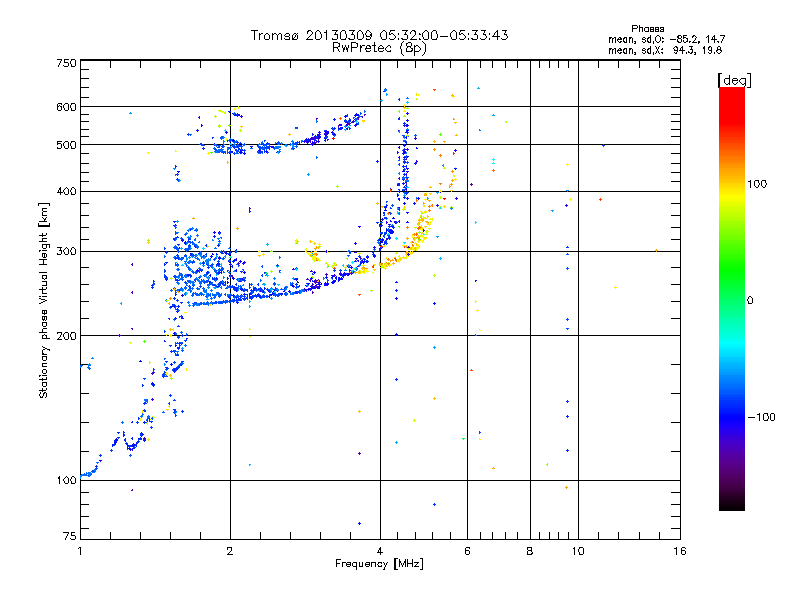Click the x-axis label 'Frequency [MHz]'
800x600 pixels.
pyautogui.click(x=380, y=564)
